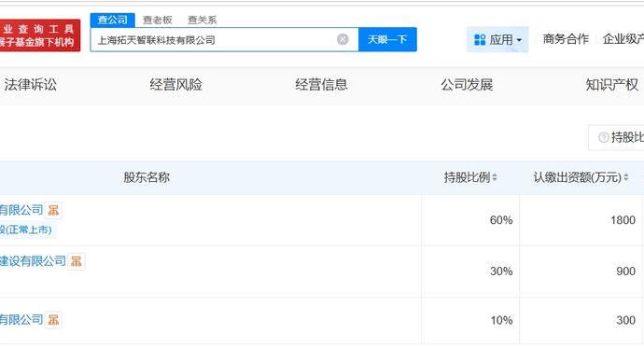Switch to the 查老板 tab

tap(158, 20)
